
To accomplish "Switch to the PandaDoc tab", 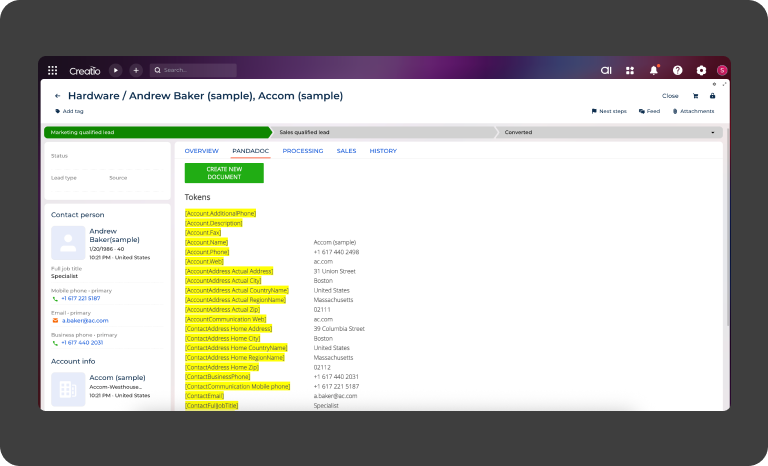I will tap(250, 151).
